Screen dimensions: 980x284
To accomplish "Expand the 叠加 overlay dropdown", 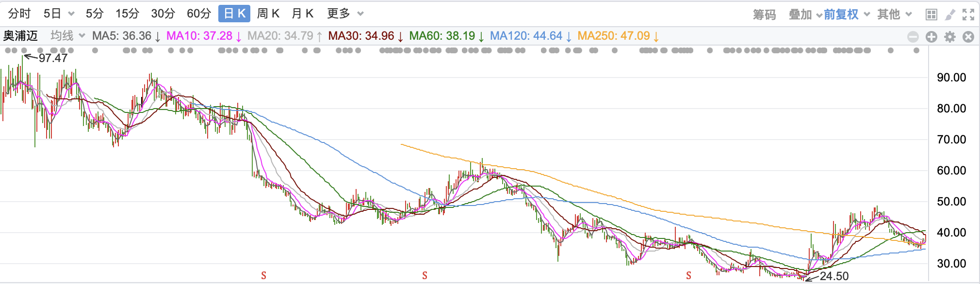I will pos(805,15).
